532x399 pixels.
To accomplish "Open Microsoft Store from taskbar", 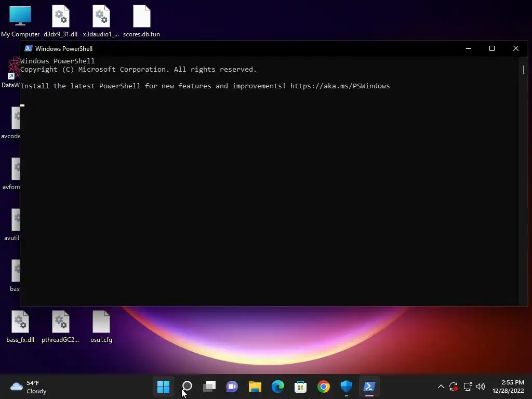I will point(300,387).
